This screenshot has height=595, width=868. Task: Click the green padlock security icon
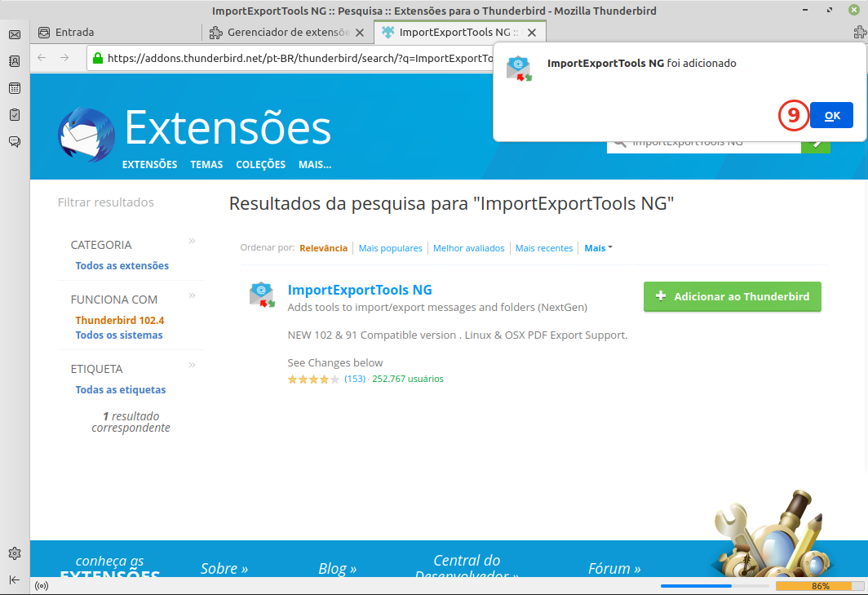pos(97,58)
